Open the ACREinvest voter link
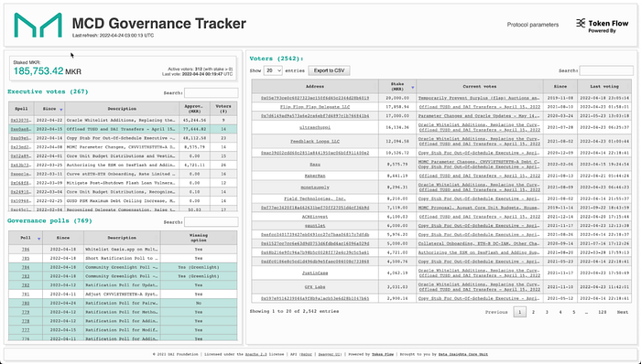This screenshot has height=364, width=641. tap(315, 217)
